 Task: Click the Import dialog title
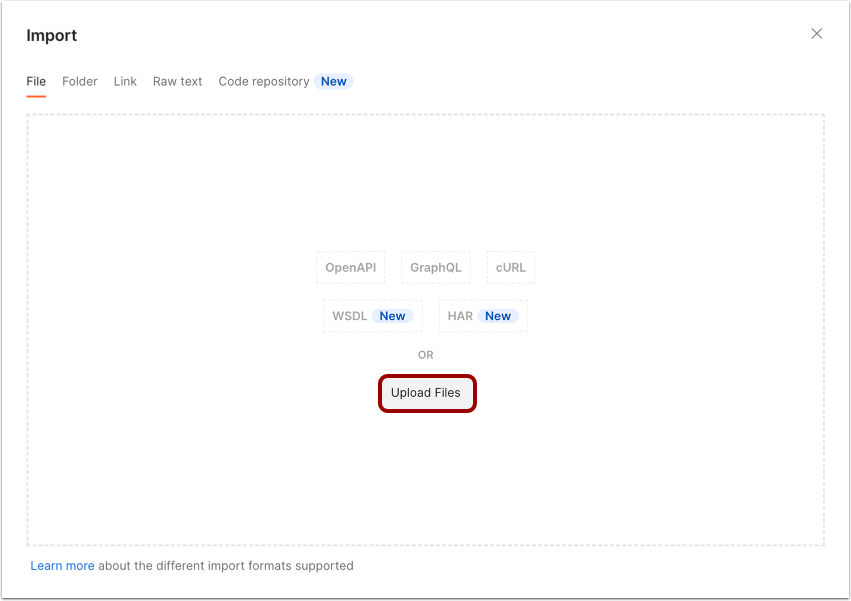click(x=51, y=35)
